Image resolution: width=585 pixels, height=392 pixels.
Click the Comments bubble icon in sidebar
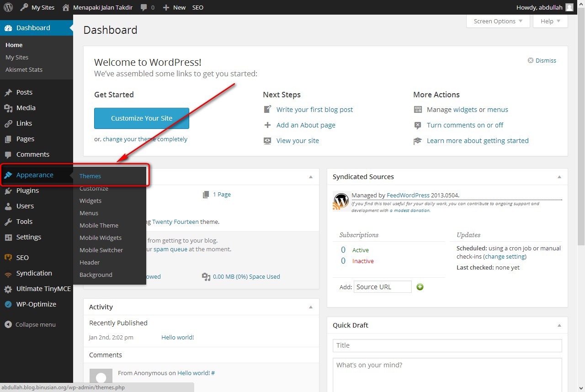click(x=8, y=154)
